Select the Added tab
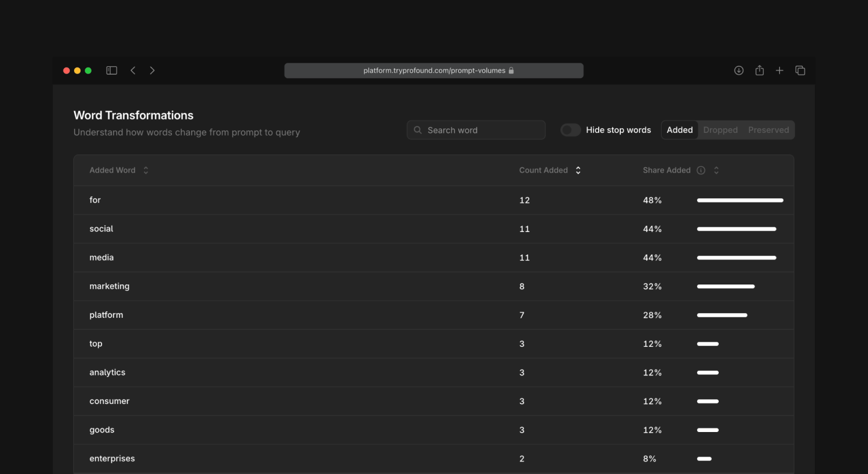 pos(680,130)
